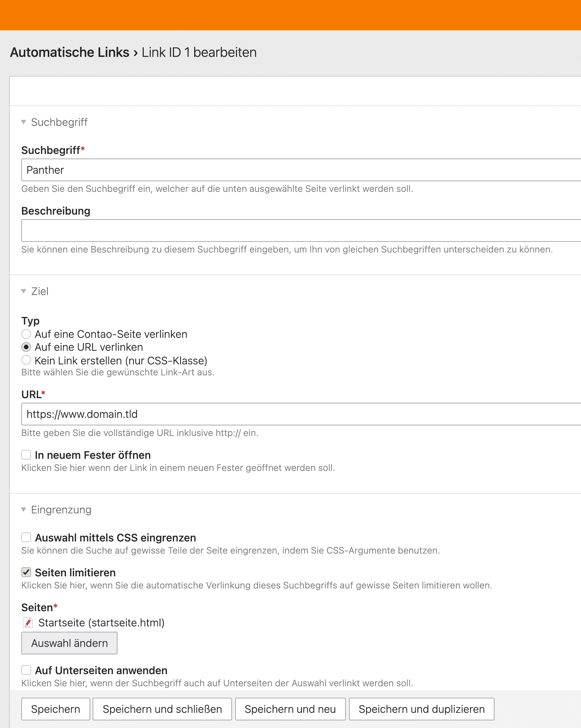Screen dimensions: 581x728
Task: Open 'Automatische Links' breadcrumb heading
Action: [x=70, y=52]
